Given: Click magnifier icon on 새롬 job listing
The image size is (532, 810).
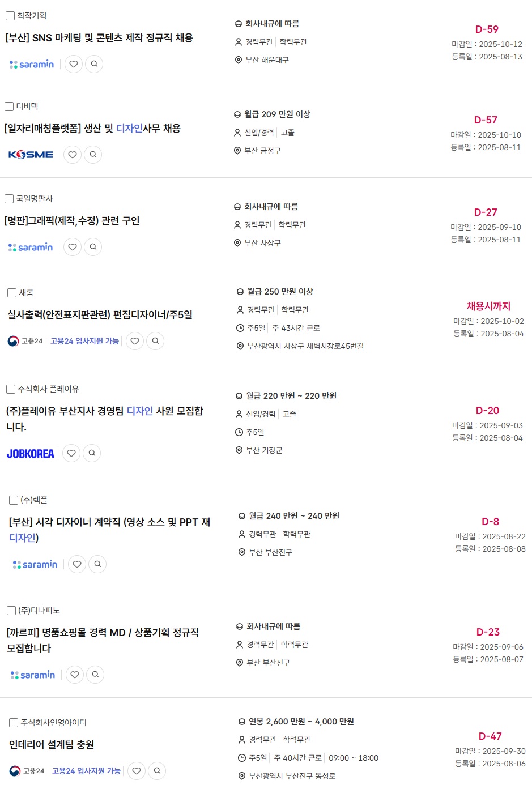Looking at the screenshot, I should coord(155,341).
